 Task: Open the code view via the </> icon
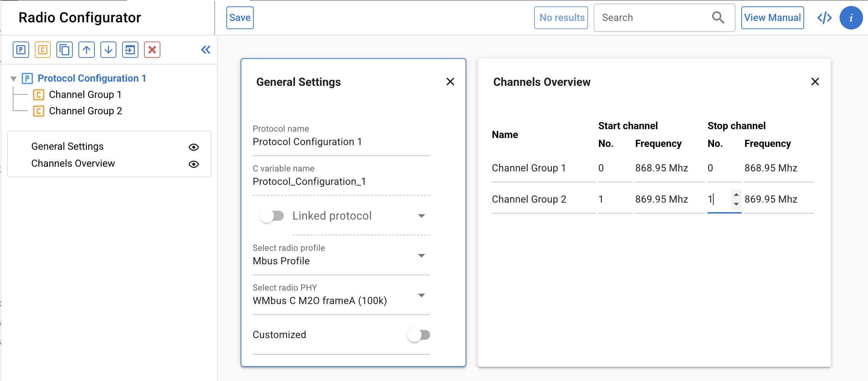pos(824,18)
